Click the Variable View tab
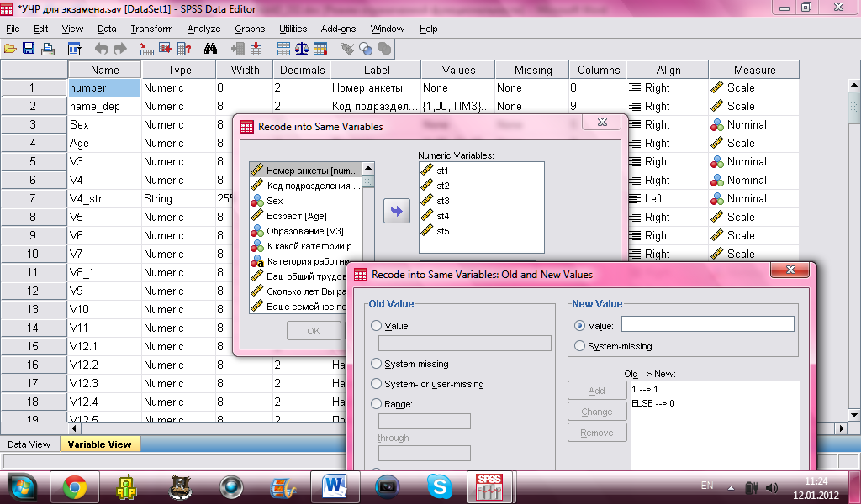Viewport: 861px width, 504px height. [x=99, y=444]
